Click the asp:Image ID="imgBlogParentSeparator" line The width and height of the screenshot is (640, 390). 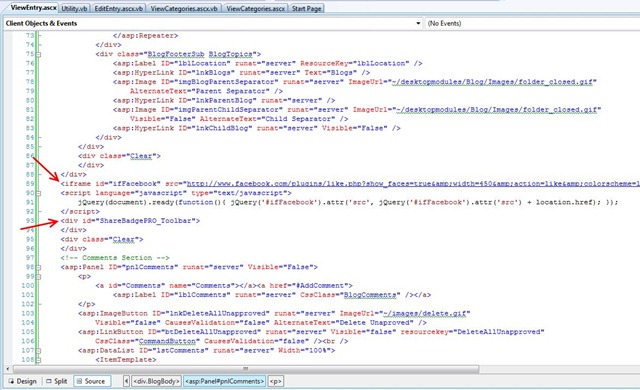pos(355,82)
